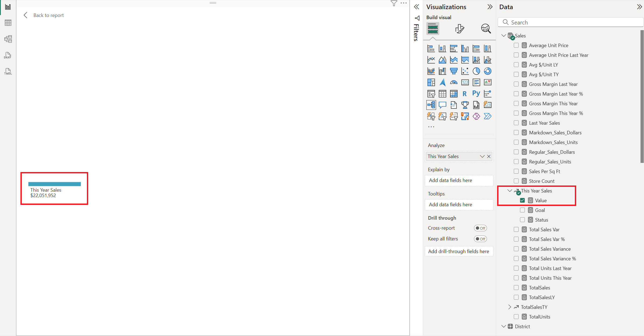The height and width of the screenshot is (336, 644).
Task: Collapse the Sales table in Data pane
Action: point(503,35)
